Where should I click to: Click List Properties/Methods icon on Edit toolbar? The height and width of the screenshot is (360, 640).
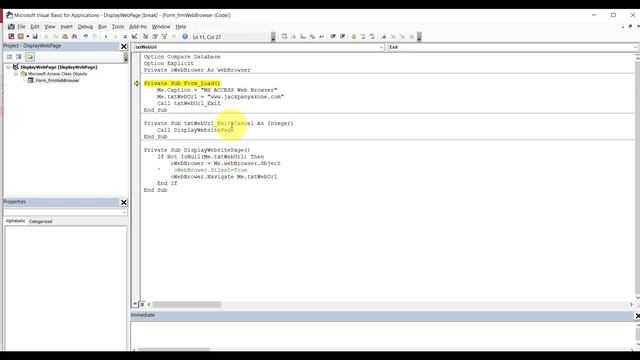(284, 37)
